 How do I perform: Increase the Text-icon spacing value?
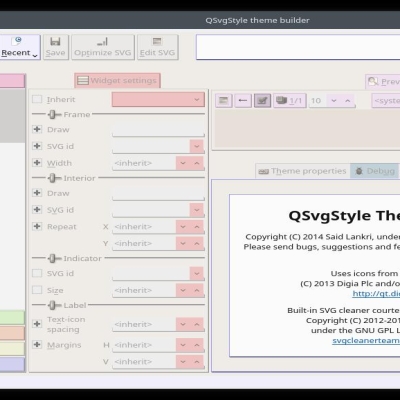tap(197, 324)
